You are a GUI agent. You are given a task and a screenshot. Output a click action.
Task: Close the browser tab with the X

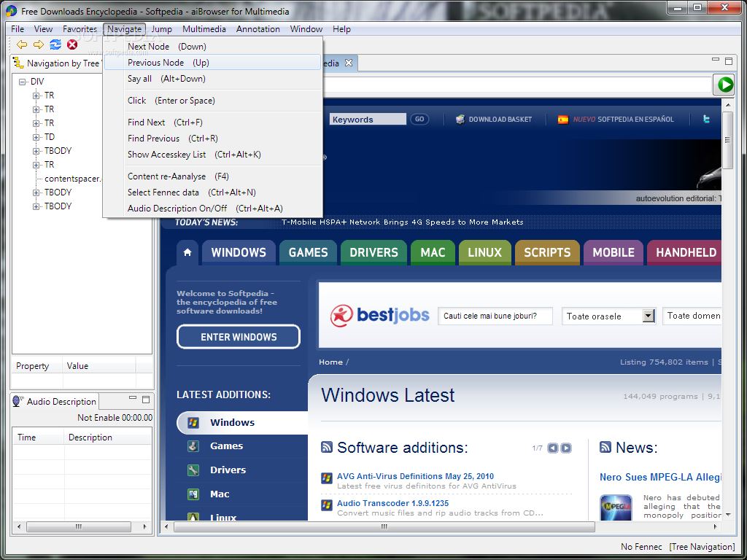[x=348, y=63]
